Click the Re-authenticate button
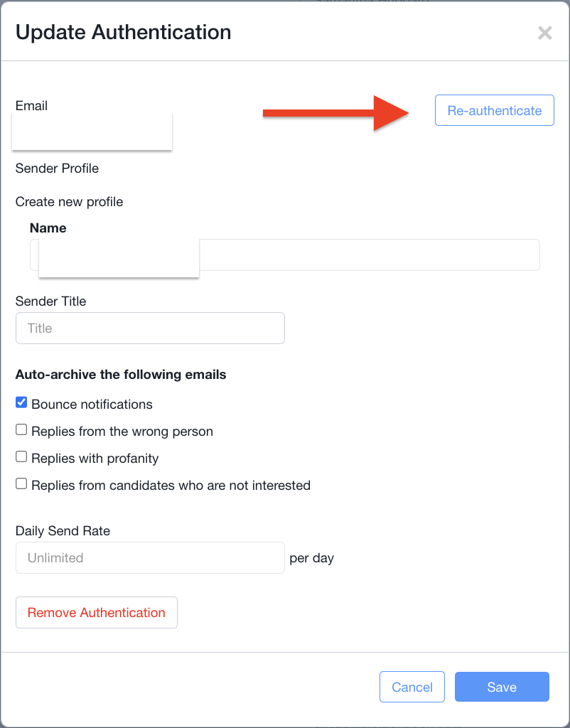The height and width of the screenshot is (728, 570). pyautogui.click(x=494, y=110)
